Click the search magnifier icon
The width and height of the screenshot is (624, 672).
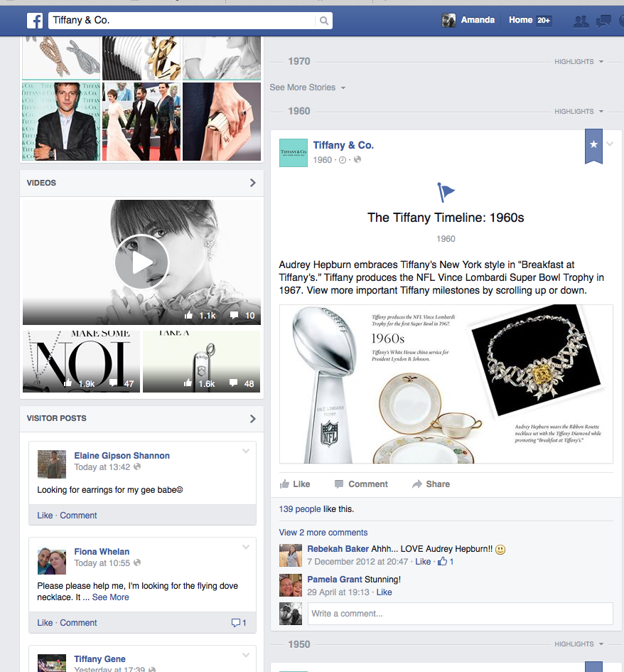click(324, 21)
